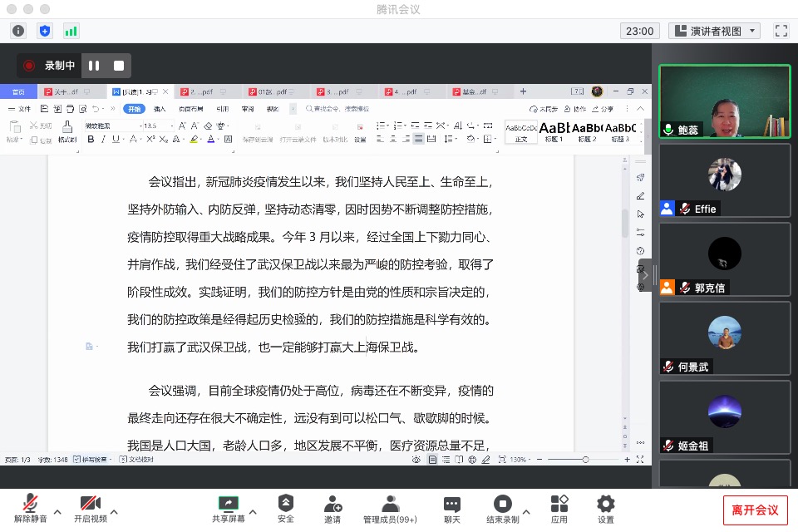Screen dimensions: 798x532
Task: Expand share screen options arrow
Action: (253, 511)
